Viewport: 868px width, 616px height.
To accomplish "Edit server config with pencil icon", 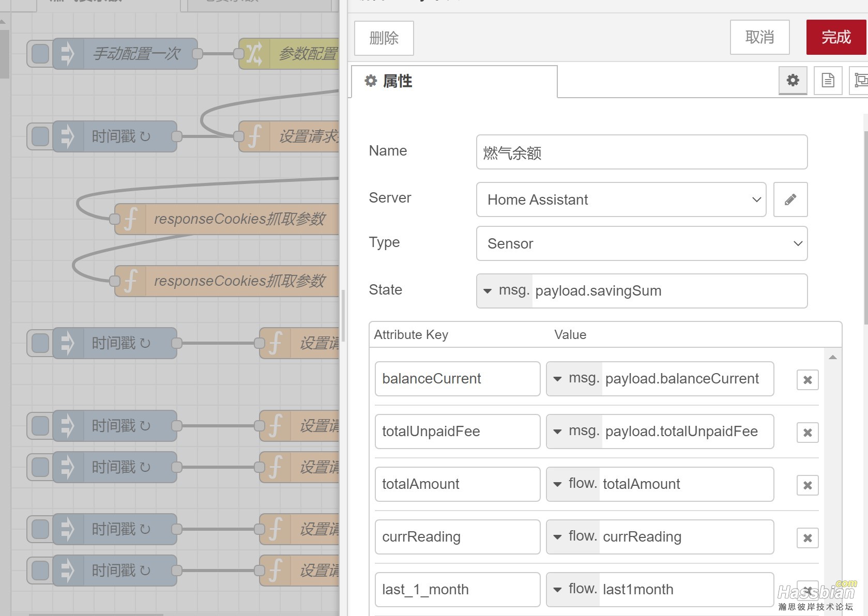I will (790, 199).
